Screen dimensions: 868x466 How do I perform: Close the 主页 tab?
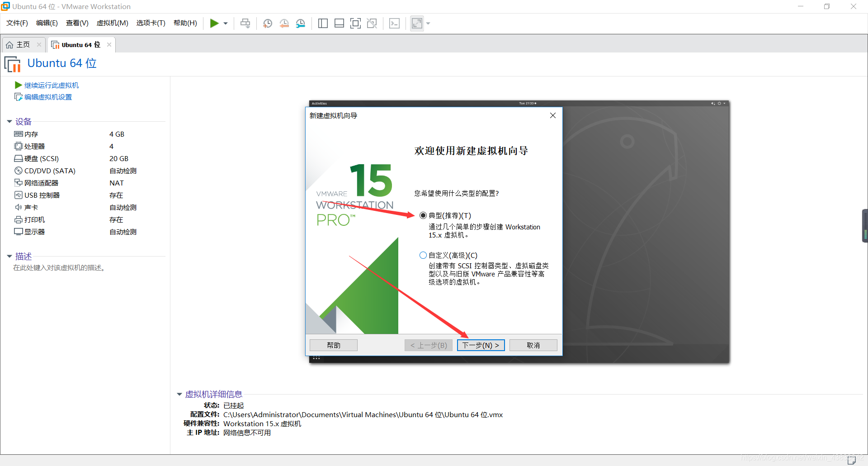coord(39,44)
